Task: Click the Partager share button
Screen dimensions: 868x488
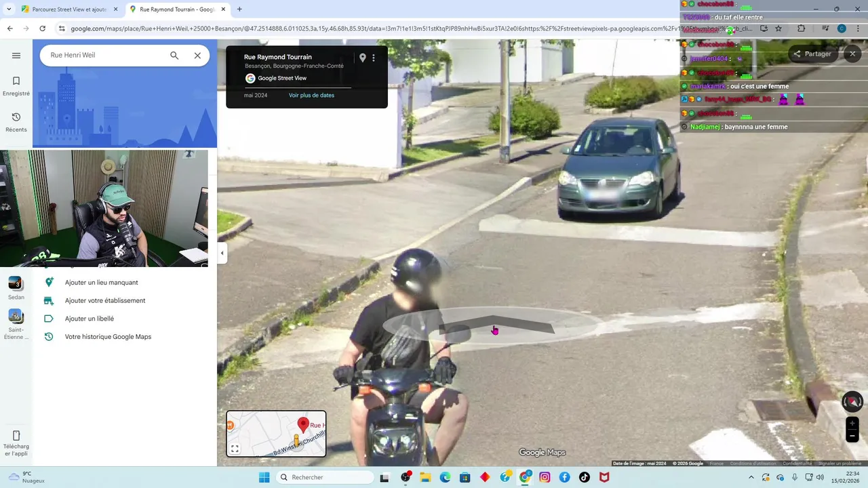Action: click(x=812, y=54)
